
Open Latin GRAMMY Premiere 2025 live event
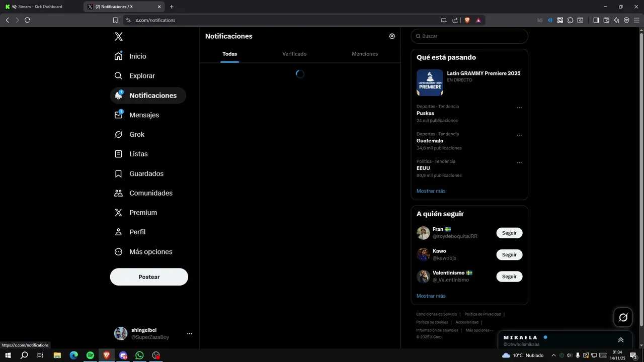(x=484, y=73)
